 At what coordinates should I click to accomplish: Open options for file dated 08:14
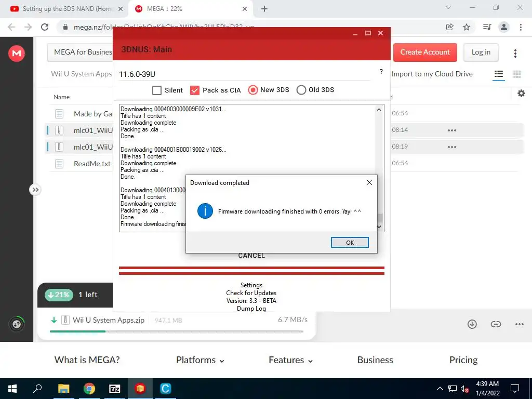[451, 130]
